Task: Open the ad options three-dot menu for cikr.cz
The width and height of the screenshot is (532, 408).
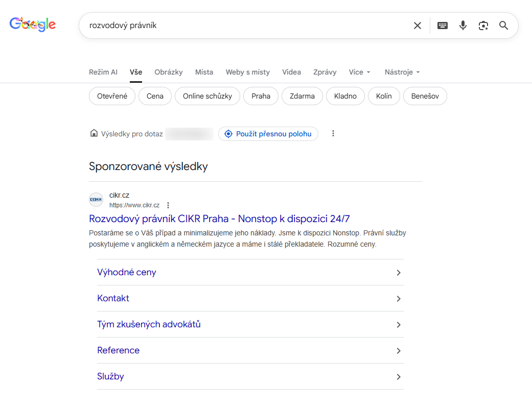Action: (x=168, y=205)
